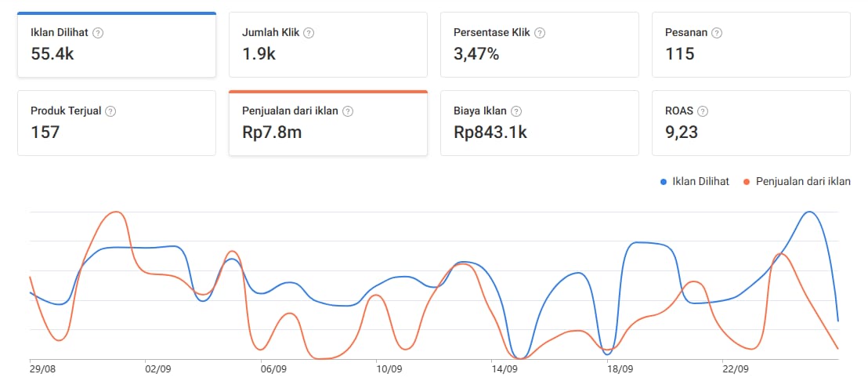Click help icon next to Penjualan dari iklan
The height and width of the screenshot is (381, 868).
(348, 111)
